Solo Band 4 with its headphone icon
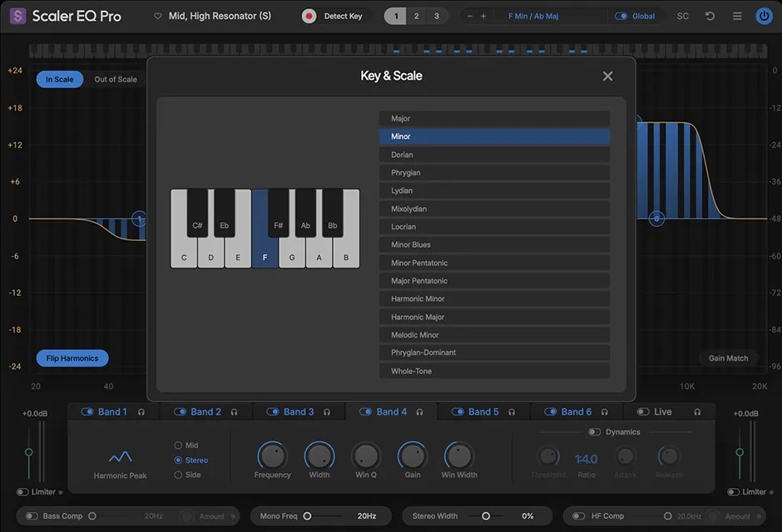782x532 pixels. [x=419, y=412]
